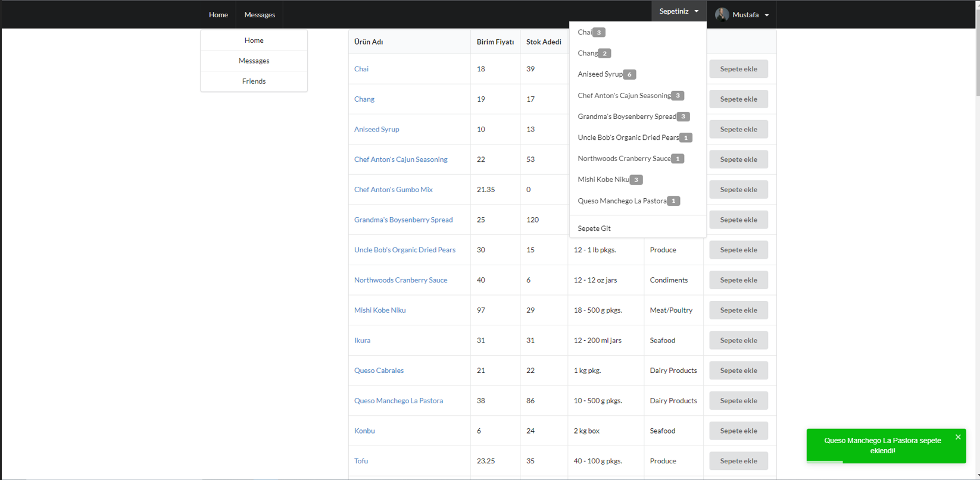
Task: Select Chang item in cart dropdown
Action: click(x=638, y=53)
